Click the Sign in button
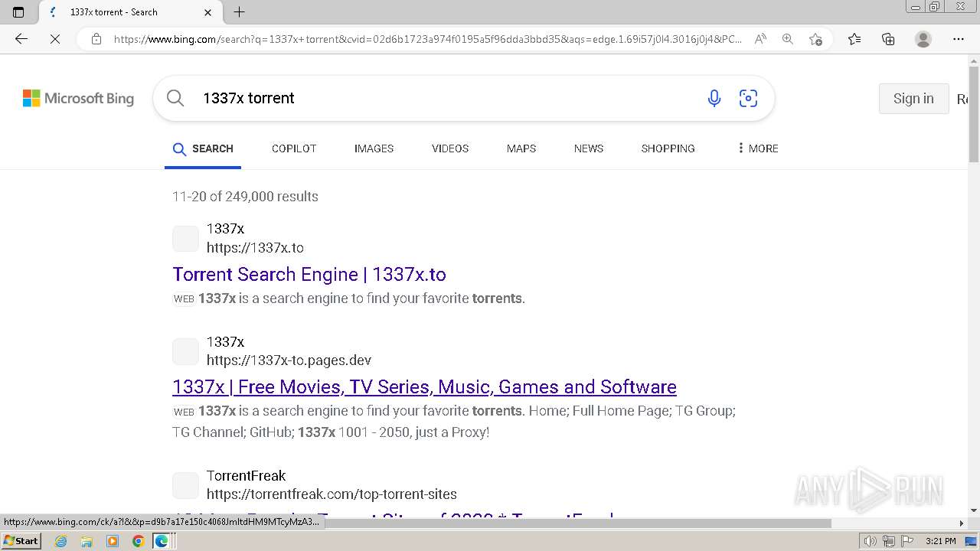 point(913,98)
